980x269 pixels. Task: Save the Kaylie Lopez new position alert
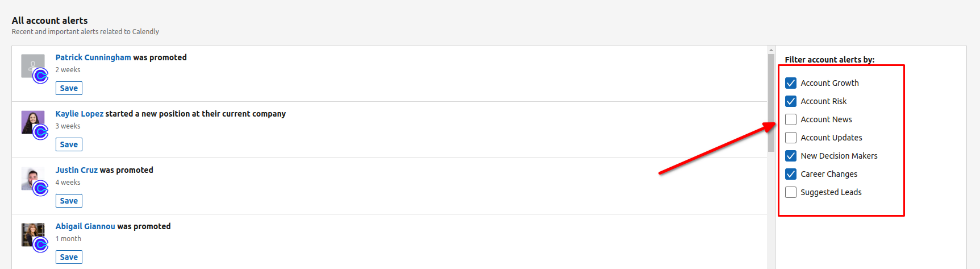click(x=69, y=144)
